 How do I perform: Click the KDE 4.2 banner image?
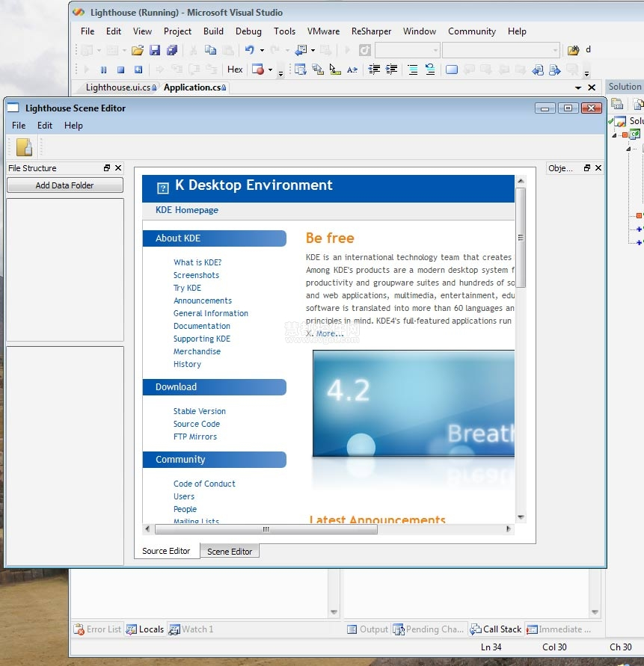pyautogui.click(x=414, y=404)
